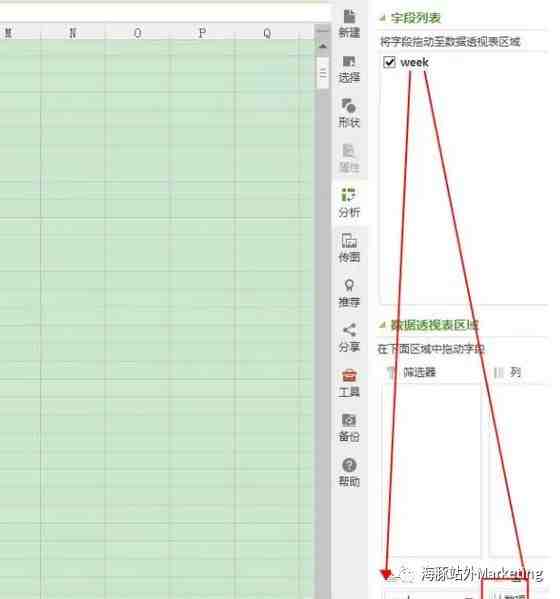Click the vertical scrollbar thumb
The image size is (560, 599).
[323, 72]
